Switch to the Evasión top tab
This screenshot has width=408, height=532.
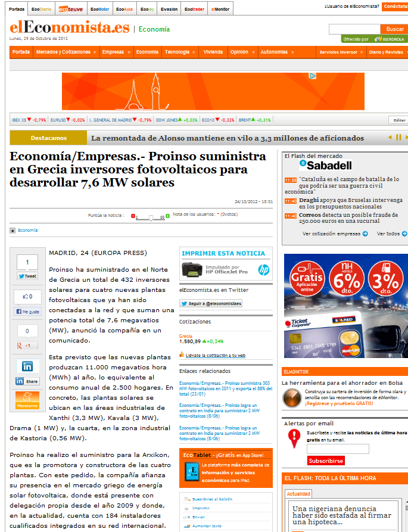pyautogui.click(x=169, y=9)
